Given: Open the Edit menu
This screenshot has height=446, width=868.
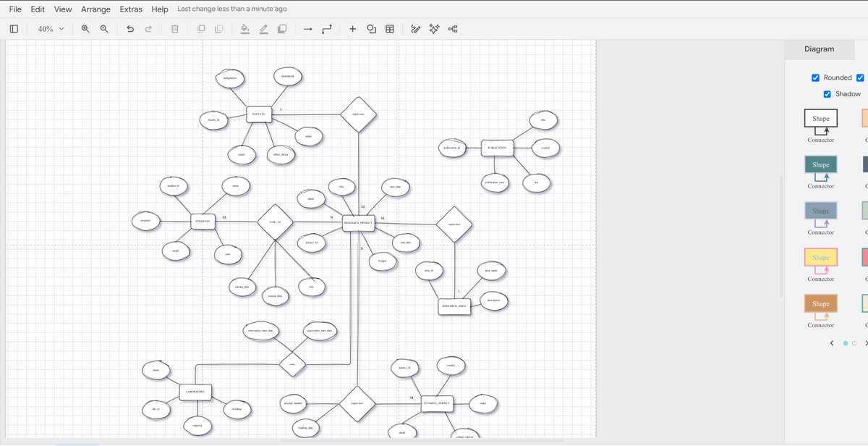Looking at the screenshot, I should (38, 9).
